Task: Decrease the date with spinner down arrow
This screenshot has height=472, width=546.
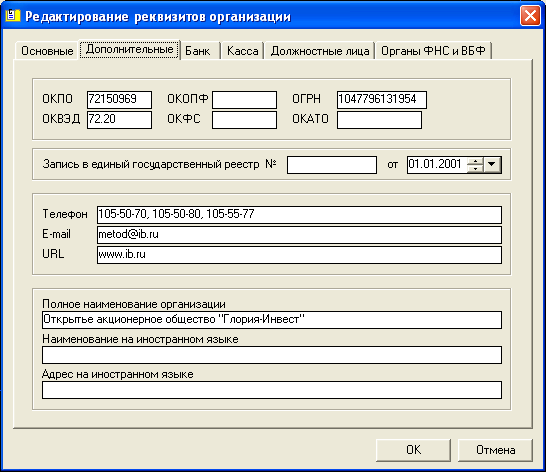Action: pyautogui.click(x=475, y=169)
